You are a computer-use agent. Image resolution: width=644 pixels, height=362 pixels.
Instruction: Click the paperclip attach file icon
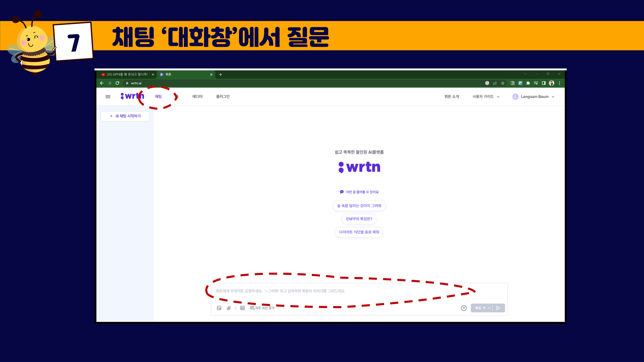coord(229,308)
